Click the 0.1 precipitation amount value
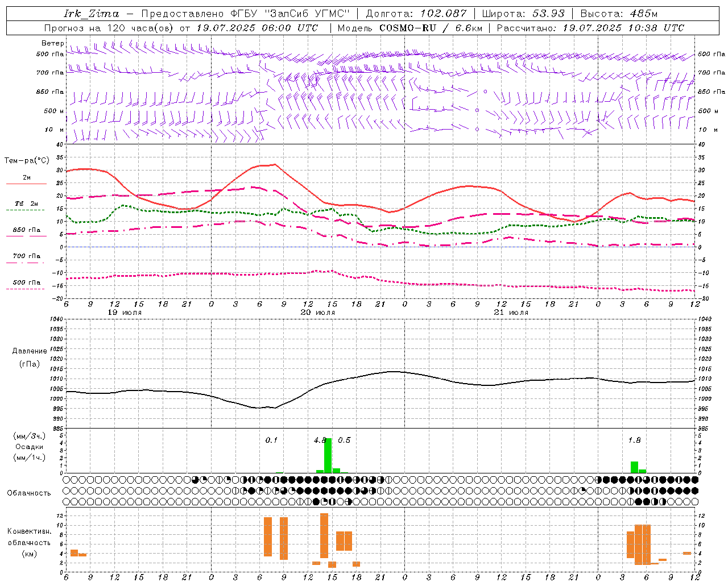This screenshot has height=582, width=728. [x=271, y=440]
